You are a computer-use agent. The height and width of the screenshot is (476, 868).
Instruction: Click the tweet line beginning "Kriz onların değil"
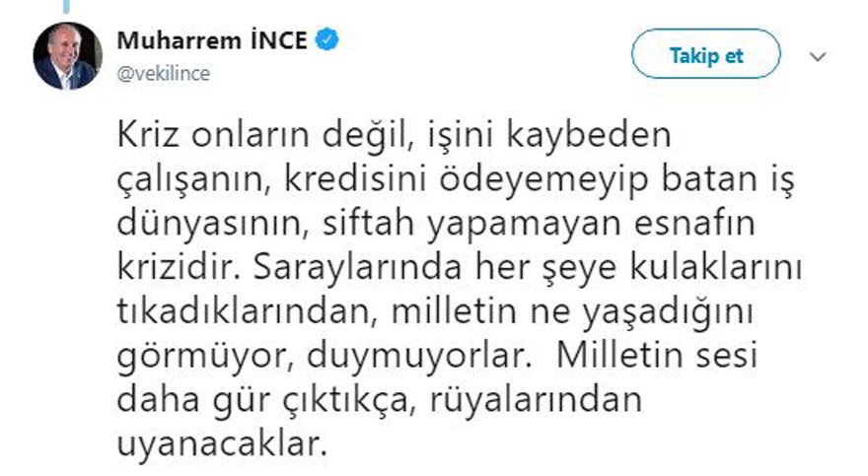pos(380,134)
